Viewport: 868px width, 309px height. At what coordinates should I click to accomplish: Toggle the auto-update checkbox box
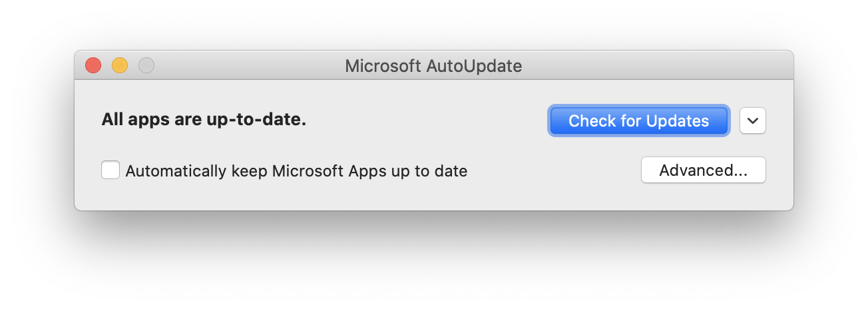pos(110,170)
